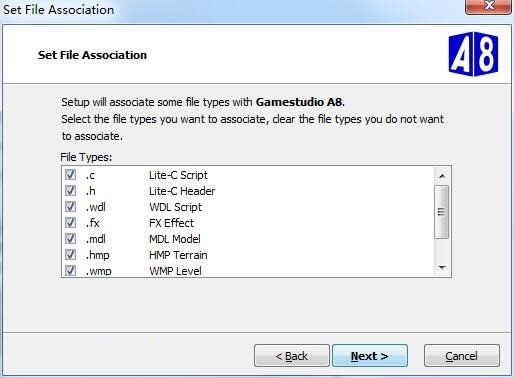514x378 pixels.
Task: Click the scroll up arrow in file list
Action: (x=442, y=176)
